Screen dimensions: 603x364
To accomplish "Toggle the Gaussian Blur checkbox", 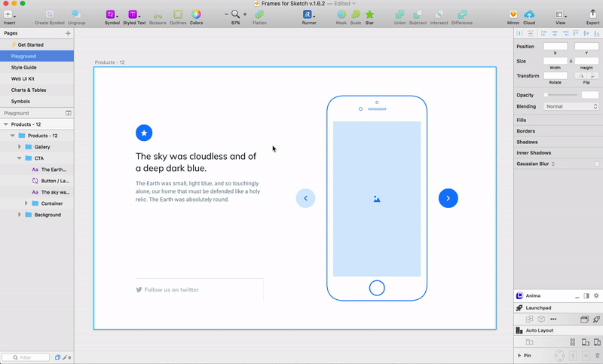I will point(597,164).
